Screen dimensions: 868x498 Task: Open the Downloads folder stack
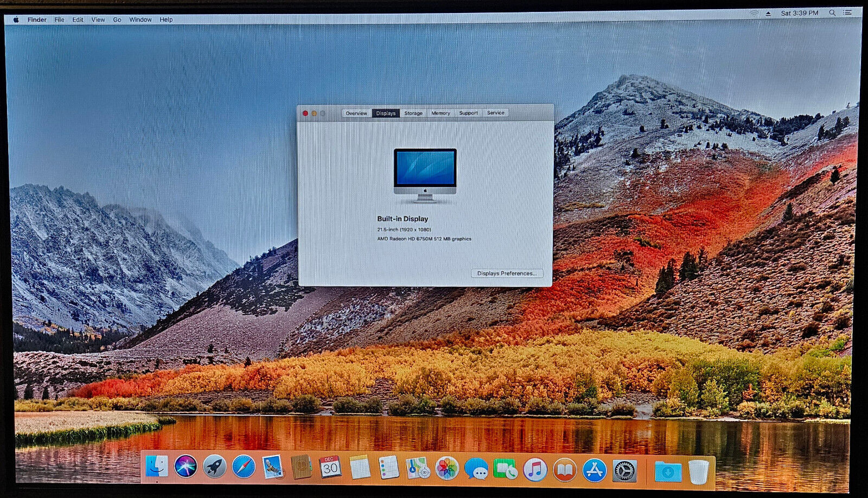tap(668, 471)
